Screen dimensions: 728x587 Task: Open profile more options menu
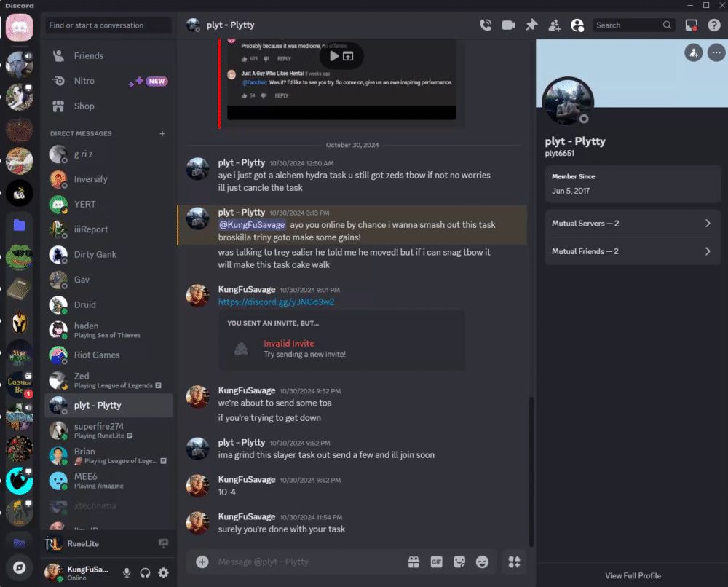point(716,53)
